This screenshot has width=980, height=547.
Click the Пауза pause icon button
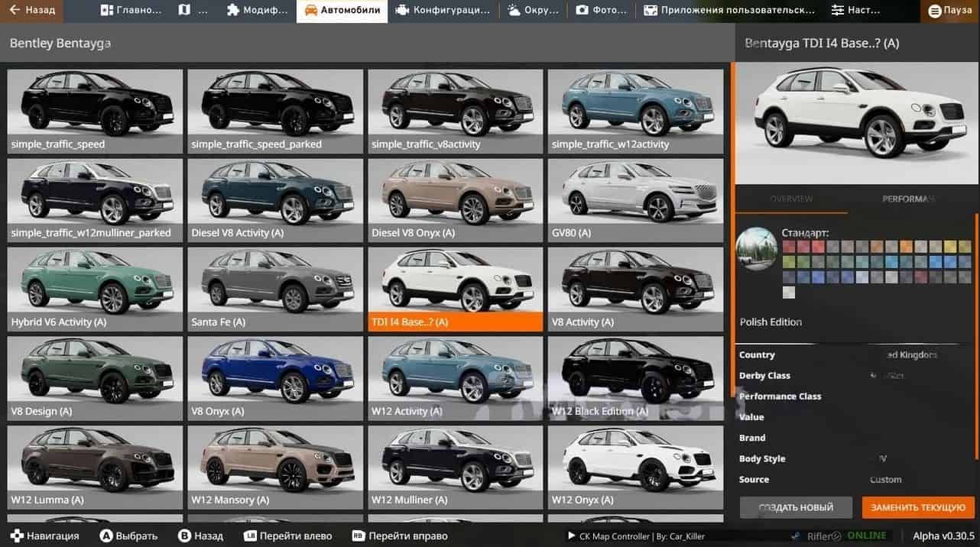pyautogui.click(x=949, y=11)
